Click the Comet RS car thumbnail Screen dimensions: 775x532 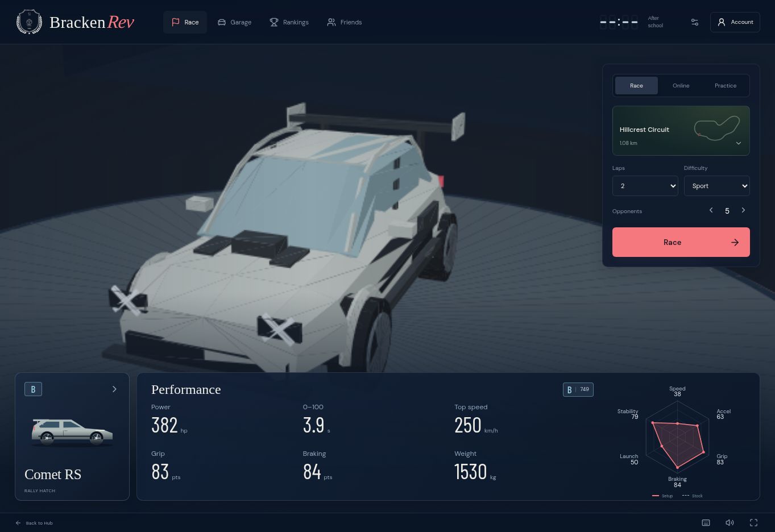(72, 433)
